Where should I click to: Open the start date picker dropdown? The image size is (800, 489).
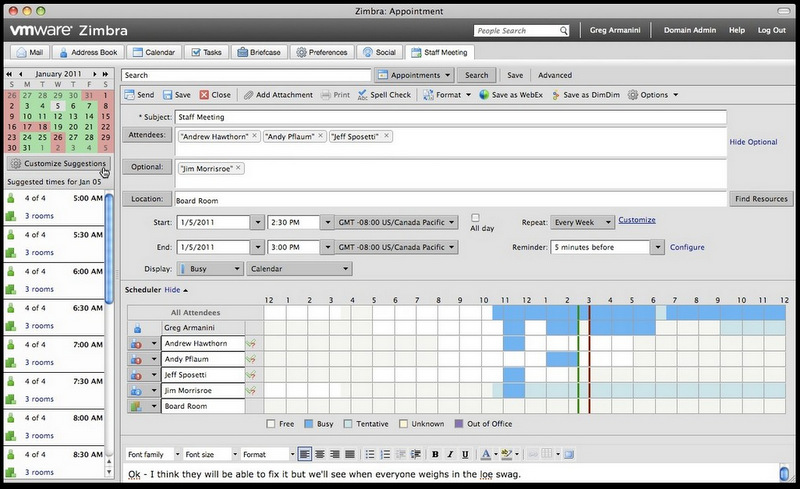(x=257, y=223)
